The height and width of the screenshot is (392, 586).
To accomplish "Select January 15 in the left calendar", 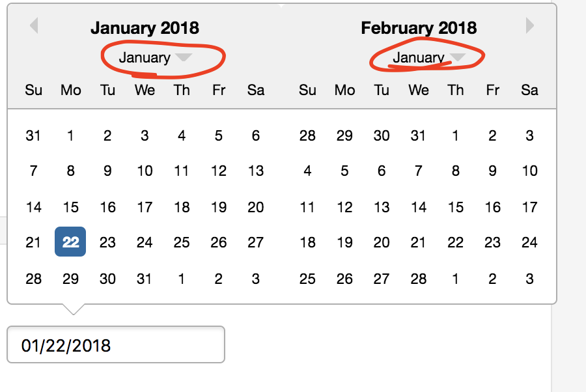I will pos(70,206).
